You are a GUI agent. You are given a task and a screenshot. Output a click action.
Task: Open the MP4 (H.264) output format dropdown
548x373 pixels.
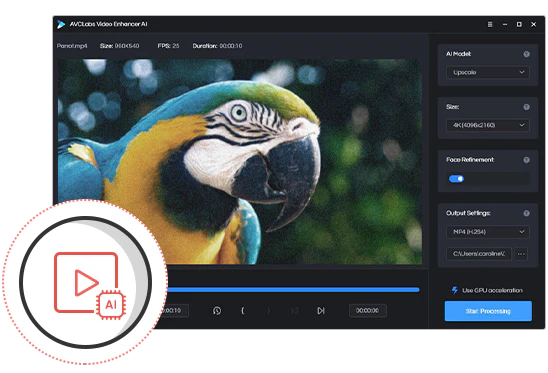[488, 232]
